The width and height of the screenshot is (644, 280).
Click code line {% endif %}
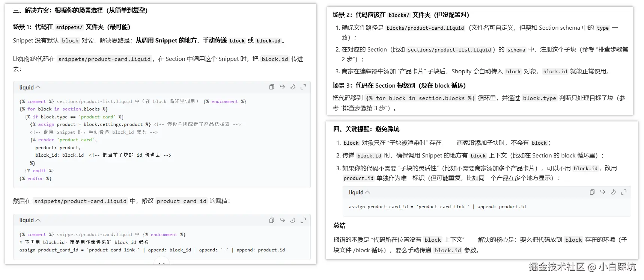pos(39,171)
